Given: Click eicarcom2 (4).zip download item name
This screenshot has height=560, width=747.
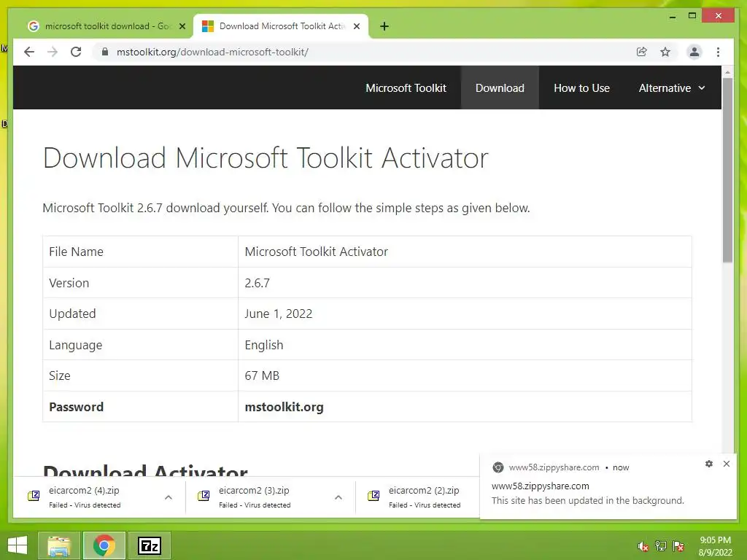Looking at the screenshot, I should [x=84, y=491].
